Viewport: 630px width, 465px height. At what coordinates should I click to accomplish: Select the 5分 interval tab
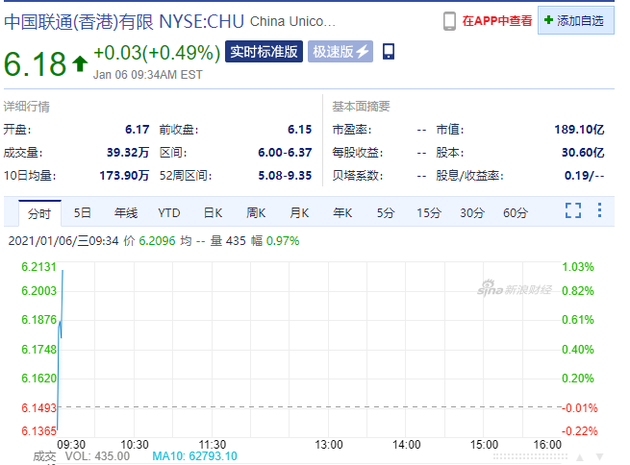tap(386, 213)
